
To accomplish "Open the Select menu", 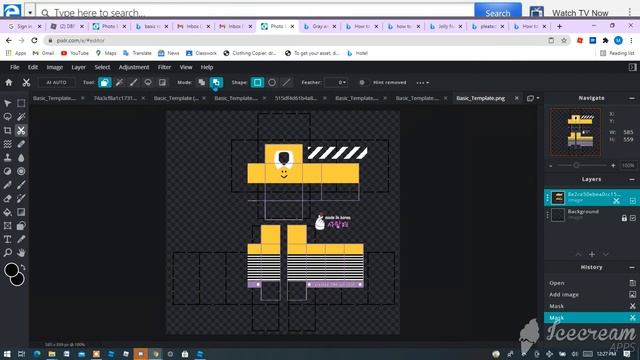I will pos(102,67).
